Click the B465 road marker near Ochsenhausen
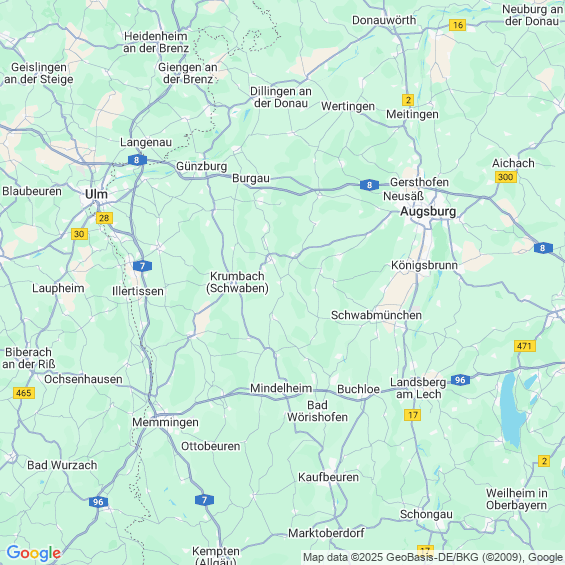Image resolution: width=565 pixels, height=565 pixels. point(24,392)
